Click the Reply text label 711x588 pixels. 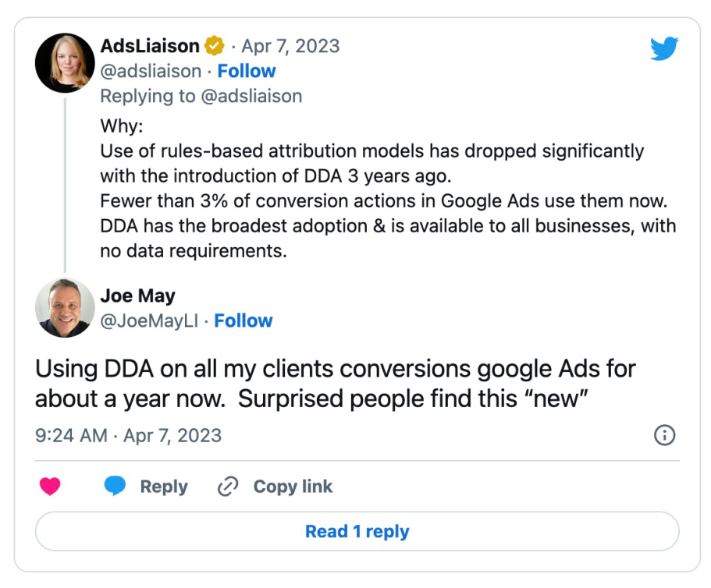point(164,487)
